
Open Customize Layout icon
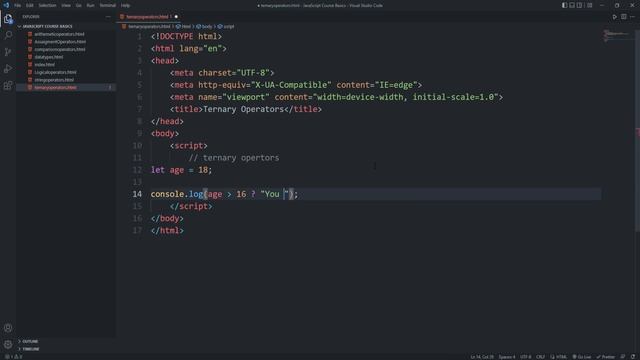(589, 5)
